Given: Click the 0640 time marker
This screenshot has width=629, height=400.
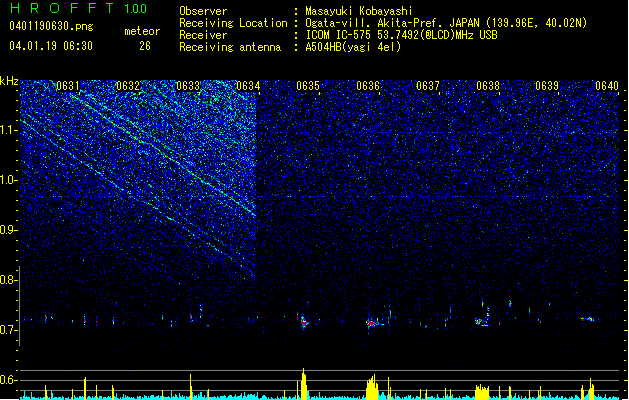Looking at the screenshot, I should point(607,86).
